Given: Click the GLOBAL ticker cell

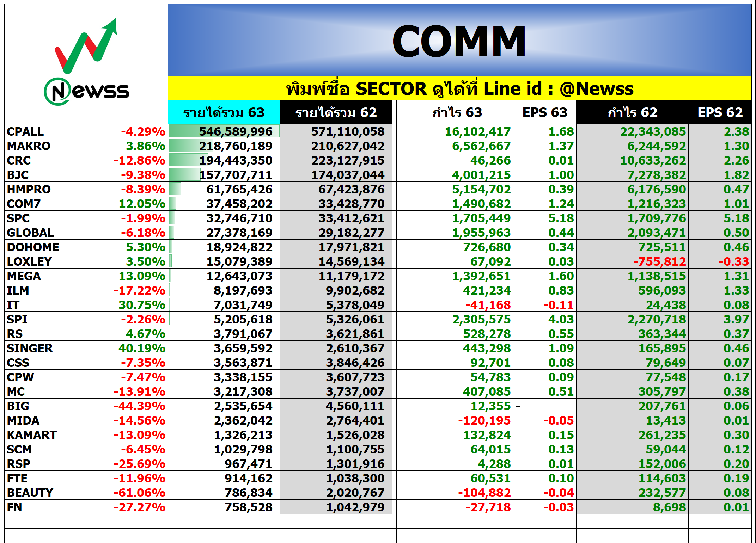Looking at the screenshot, I should (48, 233).
